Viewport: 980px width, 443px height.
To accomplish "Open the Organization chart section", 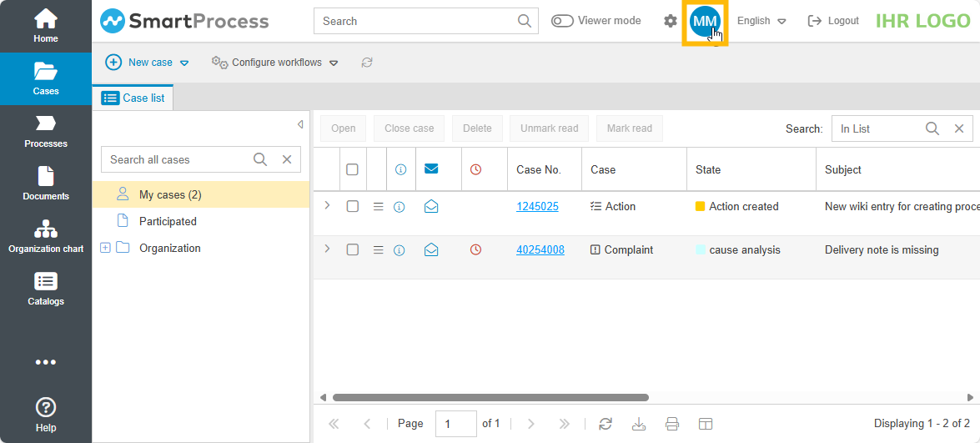I will [x=46, y=236].
